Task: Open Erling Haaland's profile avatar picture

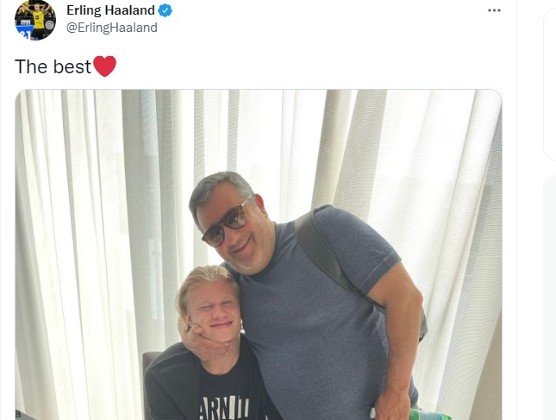Action: click(x=35, y=20)
